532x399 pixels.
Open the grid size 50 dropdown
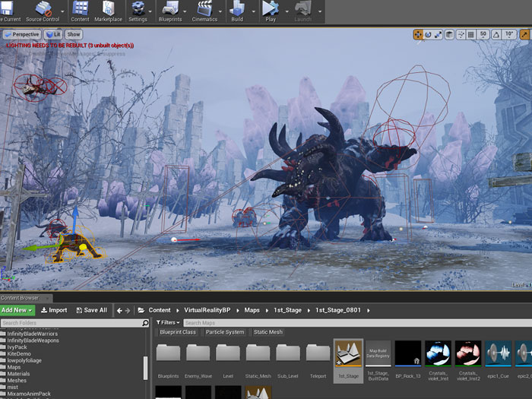coord(483,34)
